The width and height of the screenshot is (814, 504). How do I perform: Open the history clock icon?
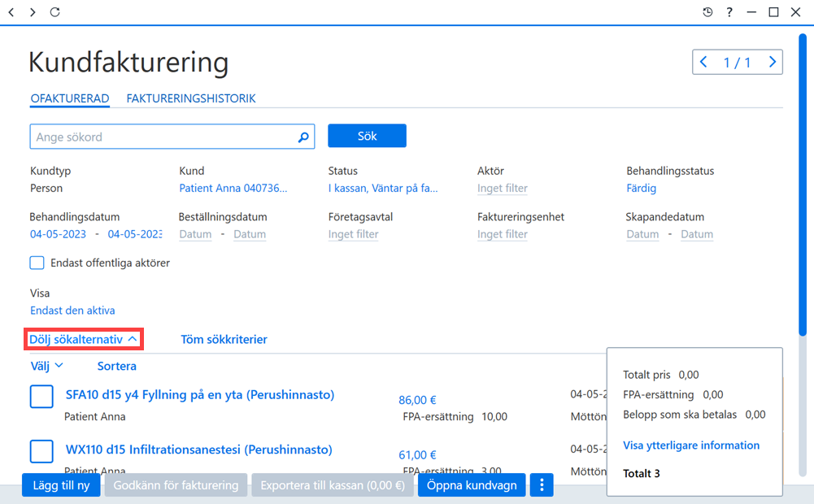[707, 12]
